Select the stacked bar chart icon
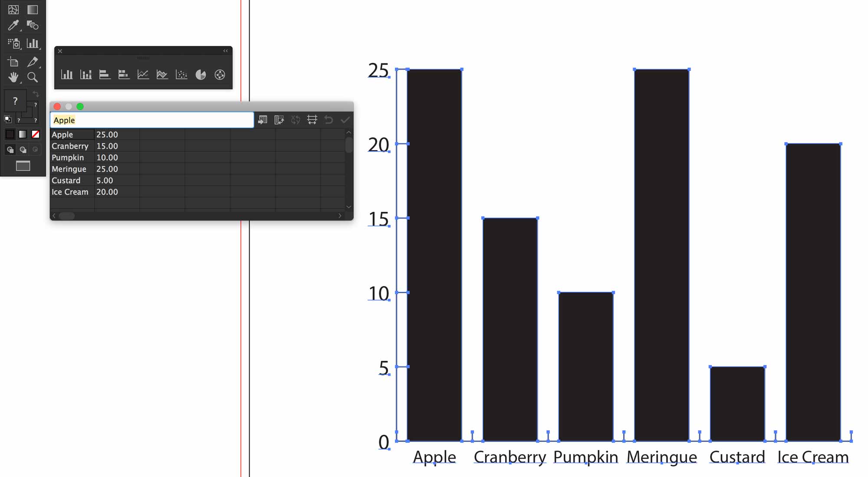The width and height of the screenshot is (868, 477). 86,75
